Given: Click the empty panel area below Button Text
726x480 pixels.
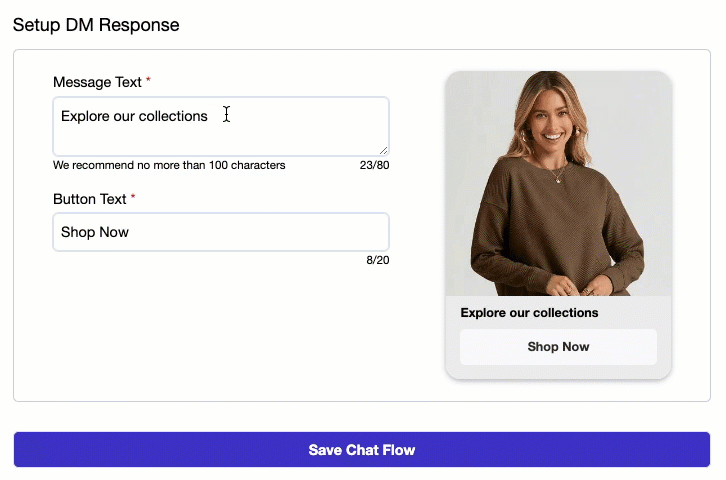Looking at the screenshot, I should (220, 330).
